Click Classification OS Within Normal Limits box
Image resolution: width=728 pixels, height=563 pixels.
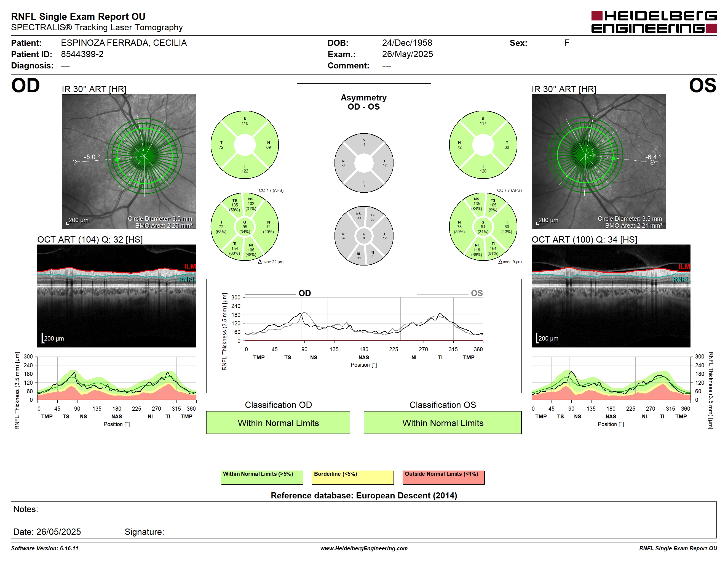pos(443,423)
